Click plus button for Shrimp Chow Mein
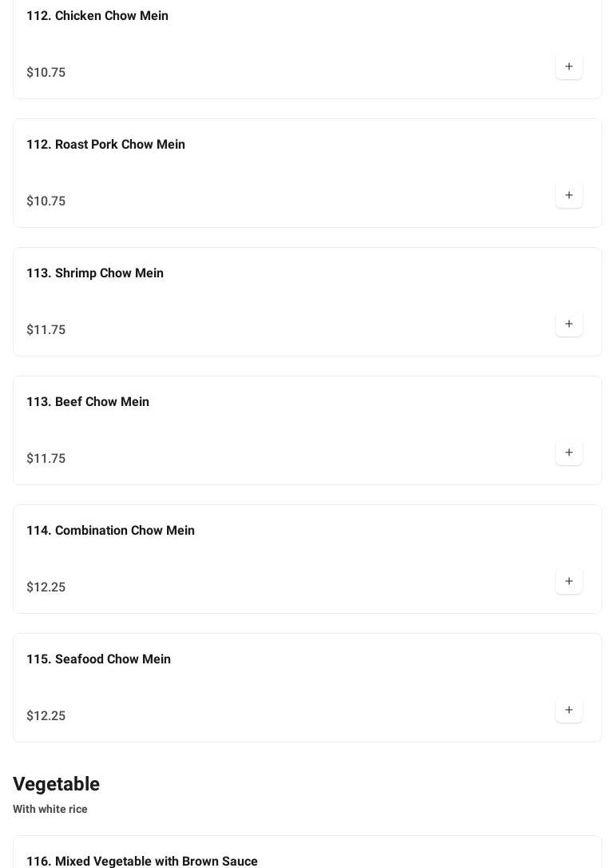The image size is (615, 868). tap(569, 324)
